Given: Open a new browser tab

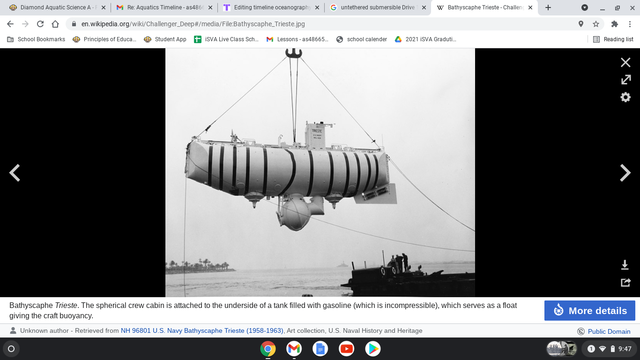Looking at the screenshot, I should click(x=548, y=7).
